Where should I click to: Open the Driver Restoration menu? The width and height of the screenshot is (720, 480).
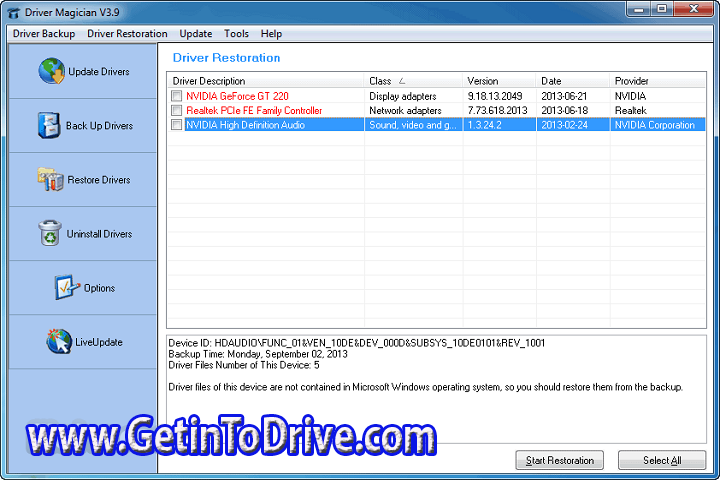click(127, 34)
